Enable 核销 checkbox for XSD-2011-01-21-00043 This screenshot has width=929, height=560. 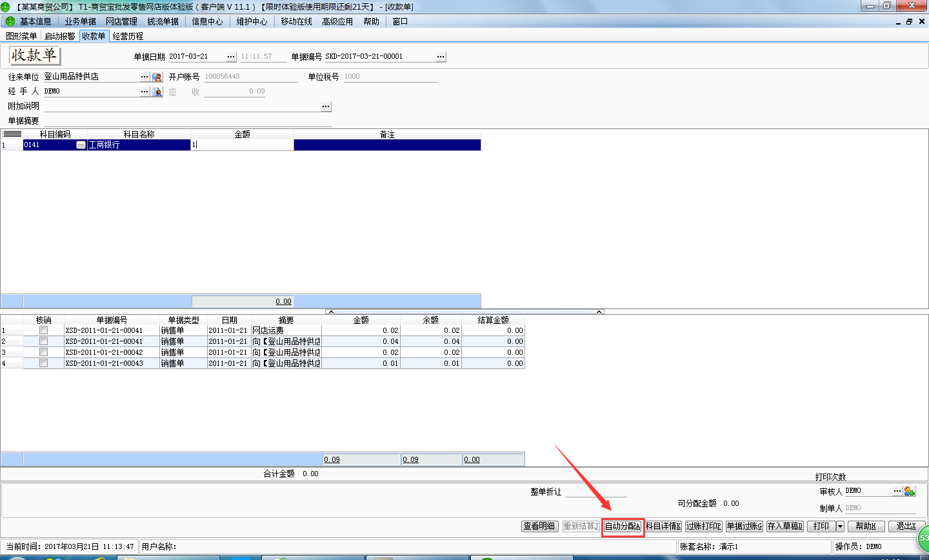click(43, 363)
